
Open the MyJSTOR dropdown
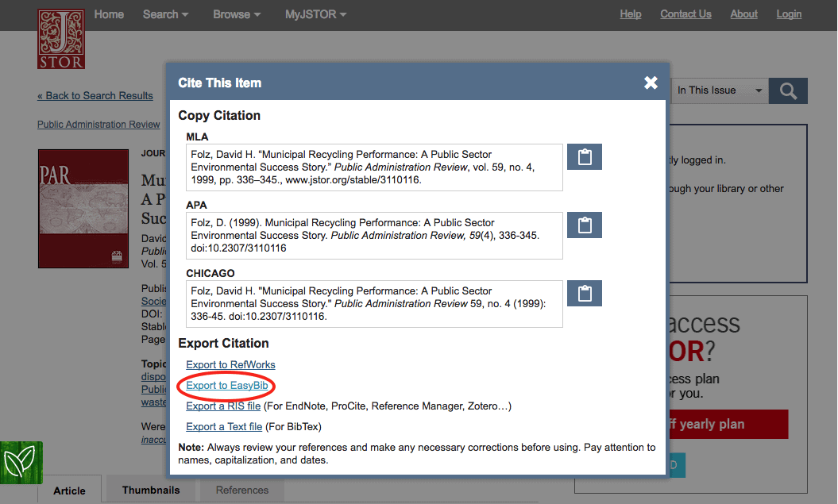(315, 14)
